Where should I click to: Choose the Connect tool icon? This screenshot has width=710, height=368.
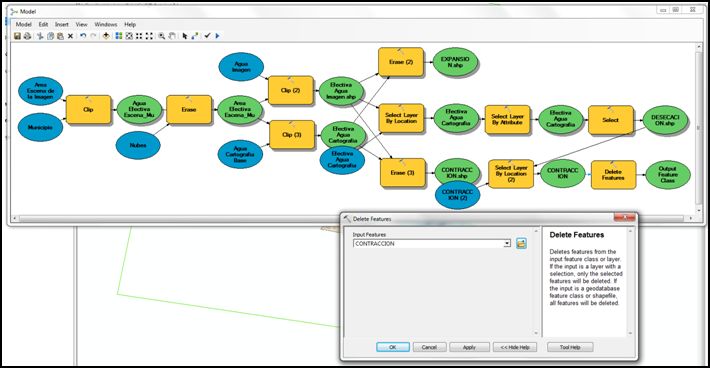point(195,36)
